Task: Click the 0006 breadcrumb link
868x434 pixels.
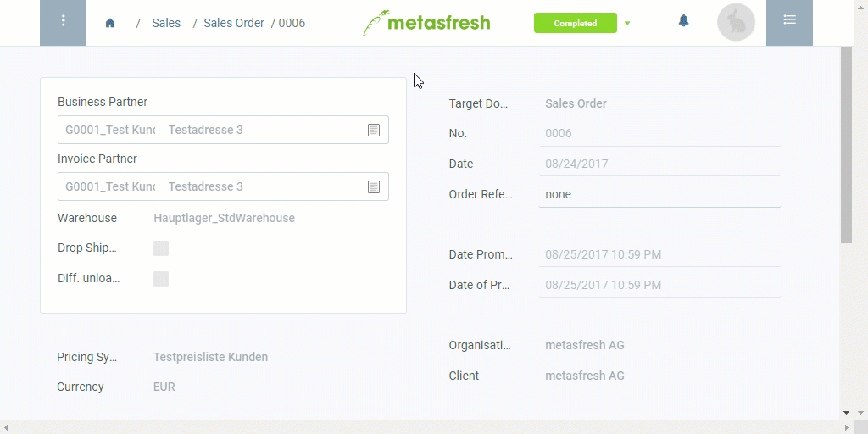Action: pos(292,23)
